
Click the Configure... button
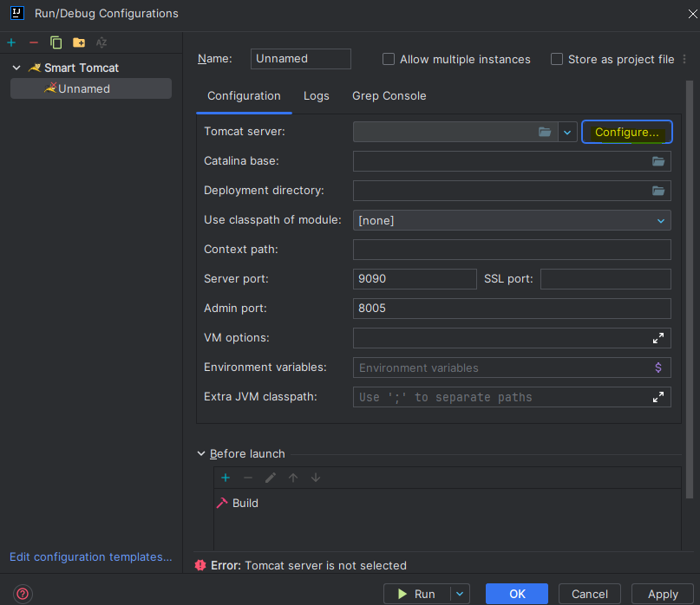point(627,132)
